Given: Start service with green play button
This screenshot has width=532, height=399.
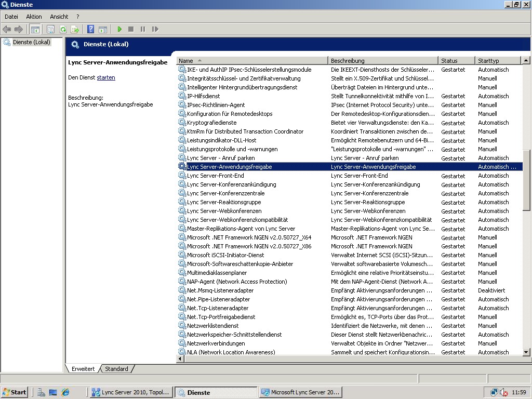Looking at the screenshot, I should [x=119, y=29].
